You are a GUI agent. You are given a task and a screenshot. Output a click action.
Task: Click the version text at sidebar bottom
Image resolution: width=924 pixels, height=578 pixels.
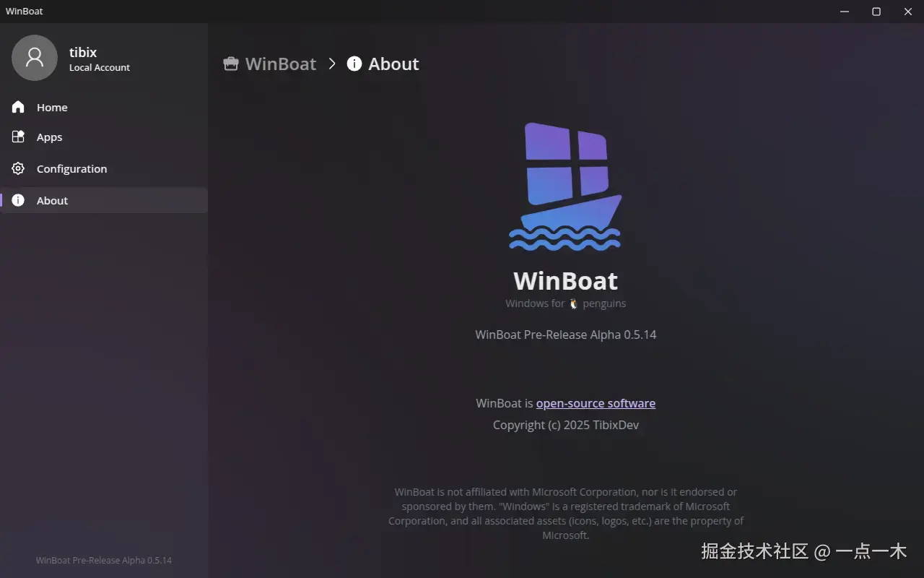point(104,560)
